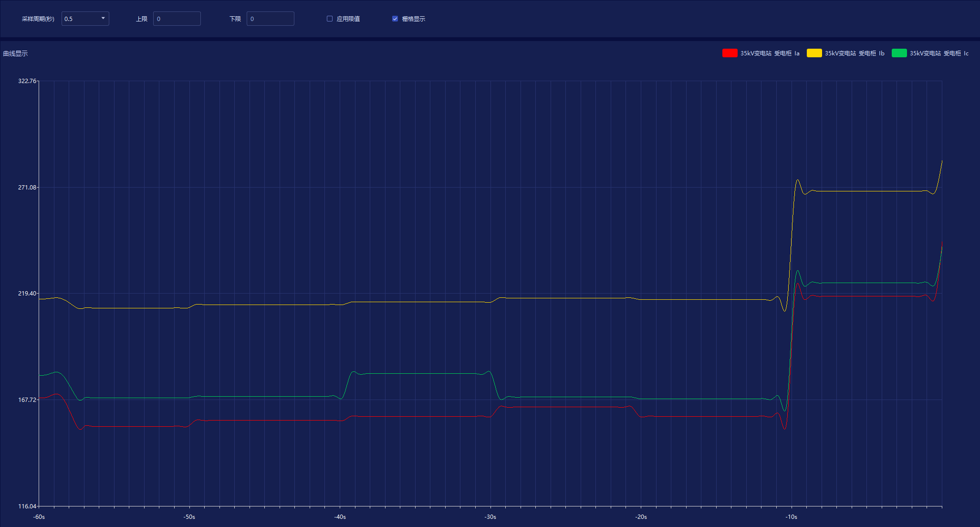Click the 上限 input field
Viewport: 980px width, 527px height.
coord(177,19)
